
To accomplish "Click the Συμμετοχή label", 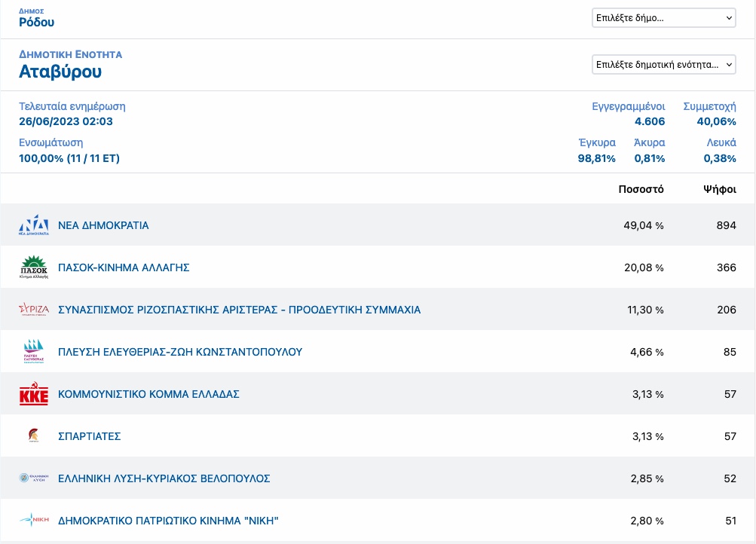I will tap(709, 106).
